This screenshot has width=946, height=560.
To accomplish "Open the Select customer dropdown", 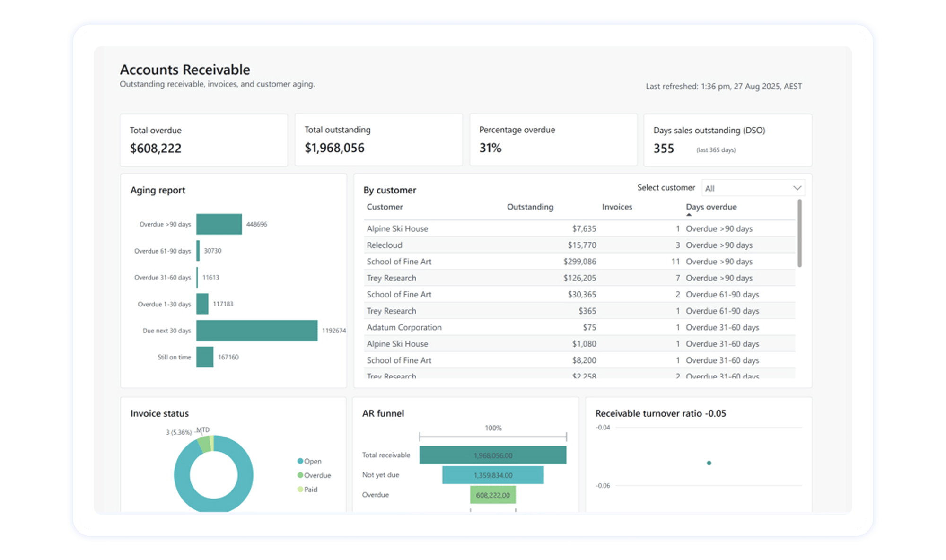I will point(753,188).
